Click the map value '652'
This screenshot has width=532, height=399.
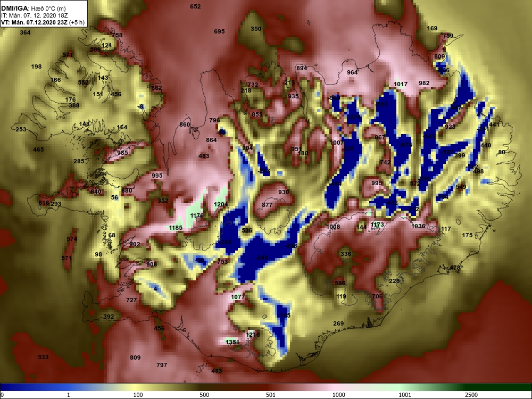click(195, 6)
